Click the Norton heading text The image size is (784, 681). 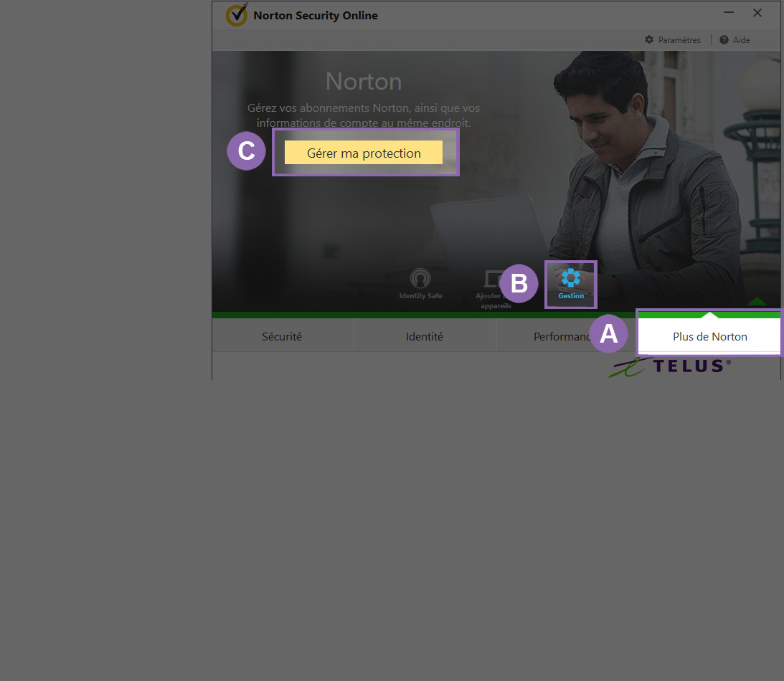click(x=364, y=82)
